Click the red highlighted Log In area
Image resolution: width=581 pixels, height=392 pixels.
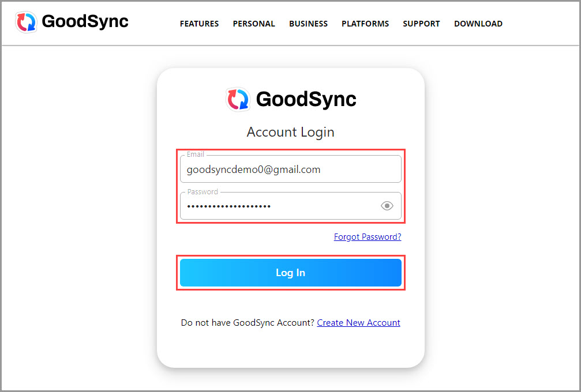point(290,272)
